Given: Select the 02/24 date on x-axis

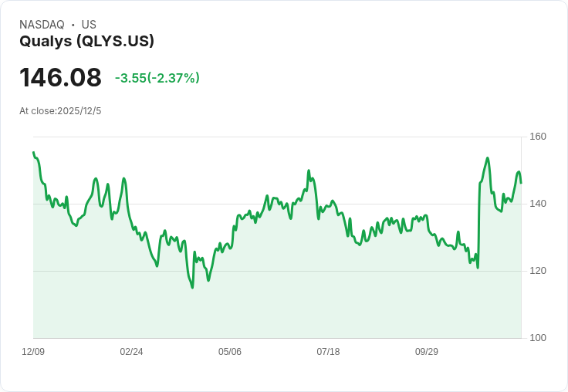Looking at the screenshot, I should [131, 352].
